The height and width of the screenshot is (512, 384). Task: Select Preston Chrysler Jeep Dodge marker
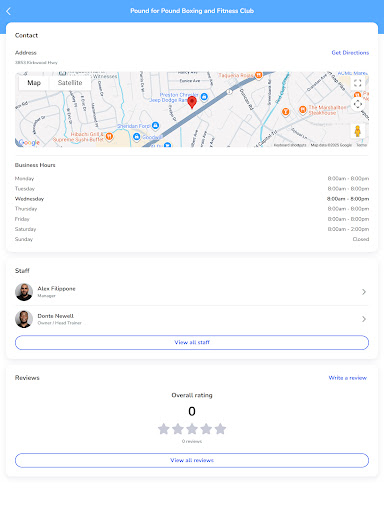204,97
